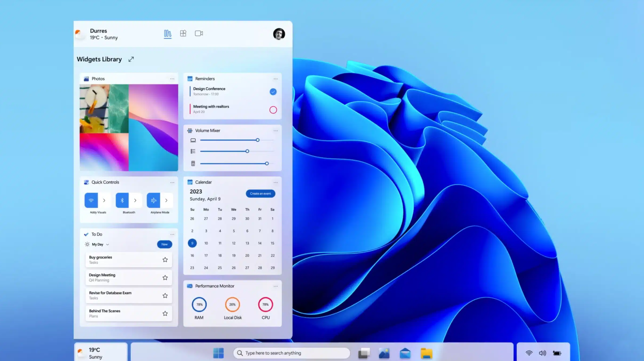Toggle Meeting with realtors reminder status
The image size is (644, 361).
pos(273,109)
